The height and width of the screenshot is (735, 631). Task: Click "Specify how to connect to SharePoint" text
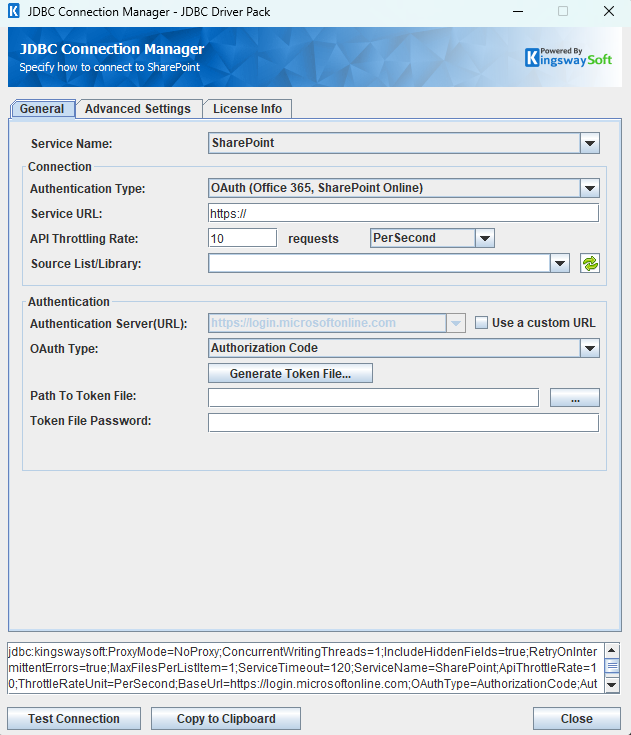[110, 67]
